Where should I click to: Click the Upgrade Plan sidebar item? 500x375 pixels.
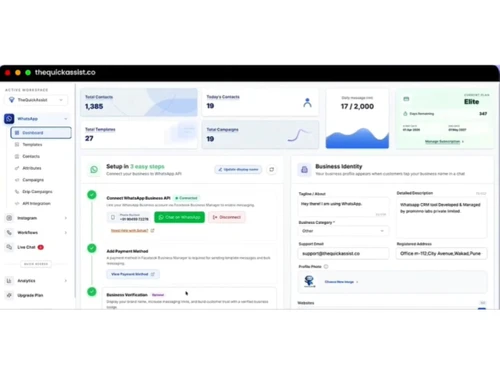pos(30,295)
